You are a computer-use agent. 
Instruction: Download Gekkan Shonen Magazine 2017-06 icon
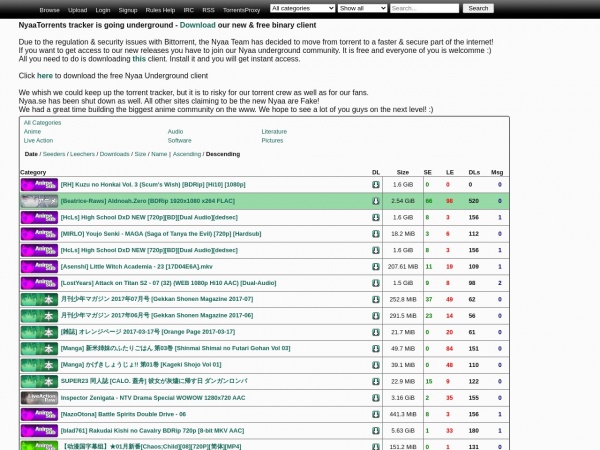(x=376, y=316)
